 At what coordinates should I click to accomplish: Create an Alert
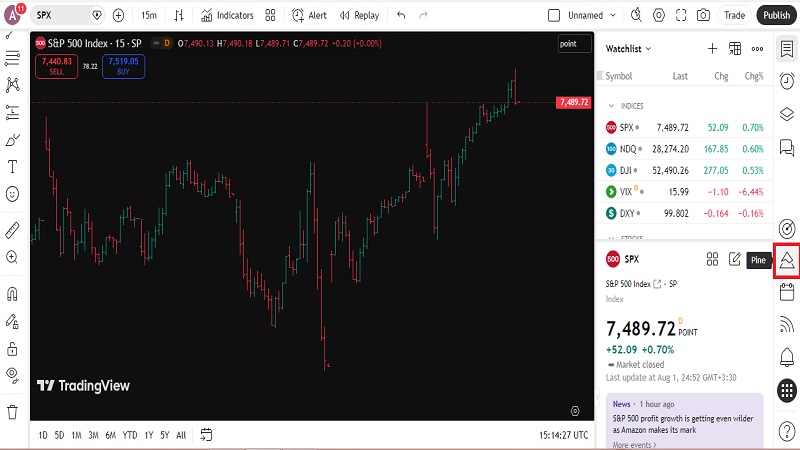tap(309, 15)
